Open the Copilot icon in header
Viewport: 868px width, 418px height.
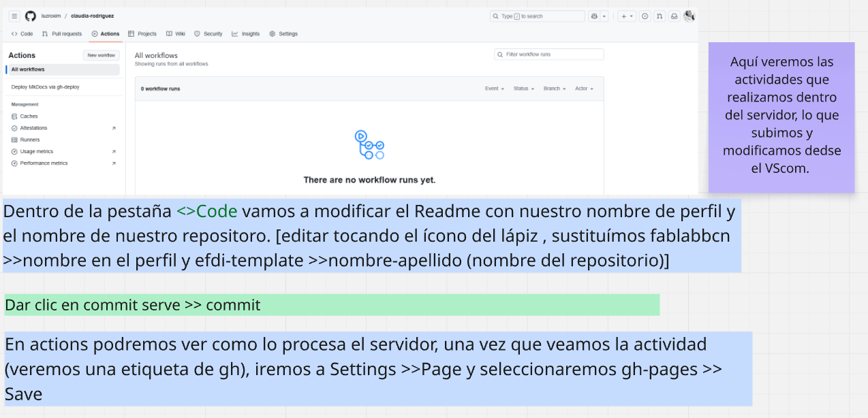coord(595,16)
